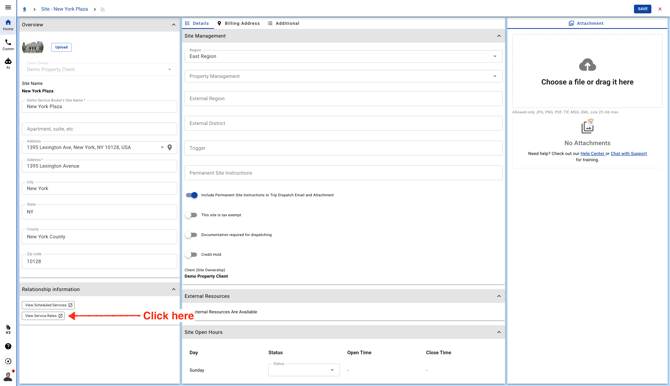Open the address autocomplete dropdown arrow

(x=162, y=147)
